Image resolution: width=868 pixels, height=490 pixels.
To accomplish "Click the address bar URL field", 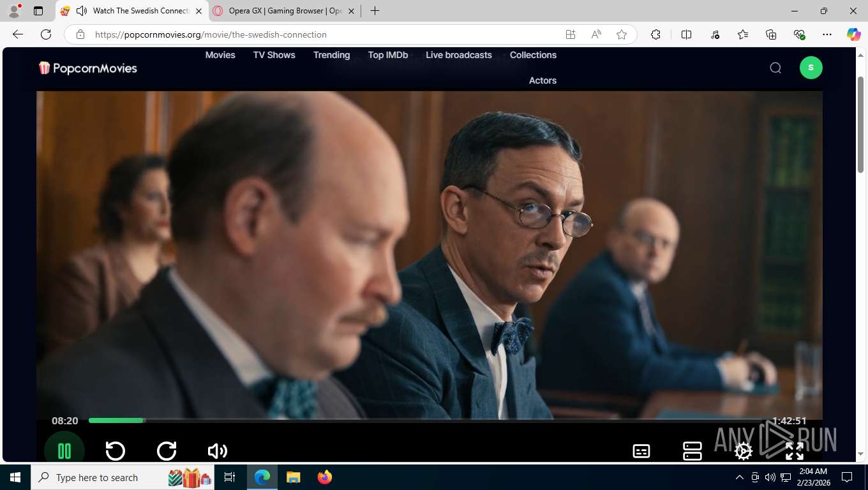I will 319,34.
